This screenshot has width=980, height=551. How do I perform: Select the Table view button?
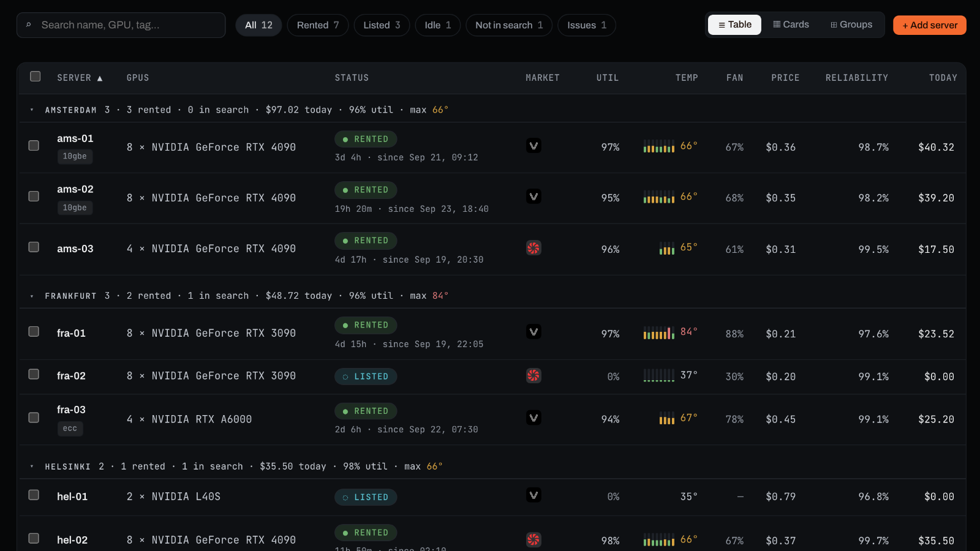click(x=734, y=24)
